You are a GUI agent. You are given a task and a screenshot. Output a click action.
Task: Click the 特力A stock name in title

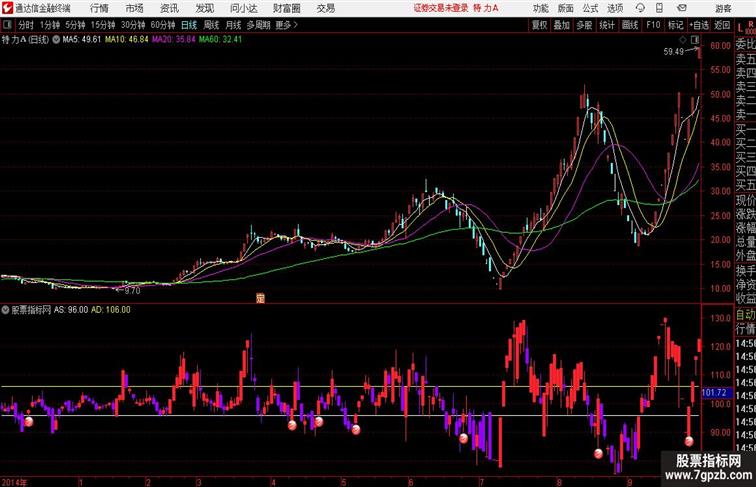pyautogui.click(x=14, y=40)
